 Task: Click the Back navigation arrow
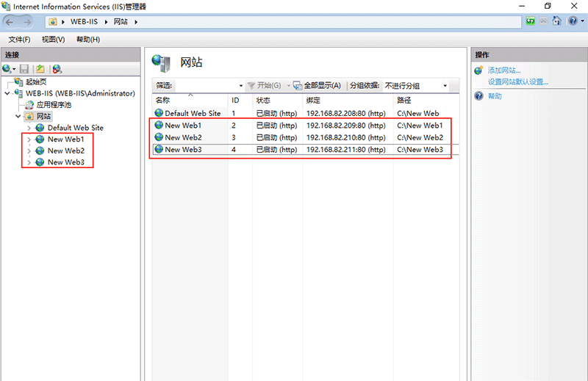coord(10,22)
